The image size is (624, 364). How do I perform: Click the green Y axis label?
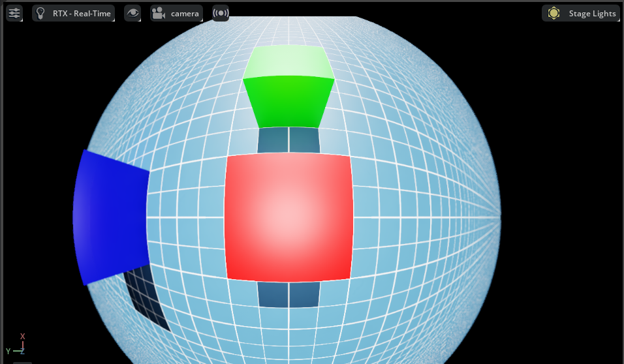[x=8, y=352]
